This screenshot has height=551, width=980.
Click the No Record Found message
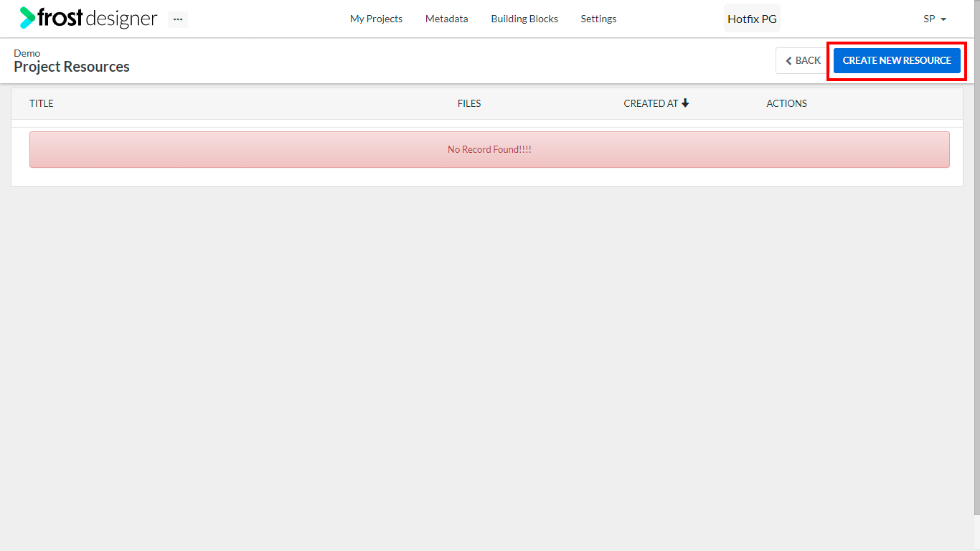tap(489, 149)
